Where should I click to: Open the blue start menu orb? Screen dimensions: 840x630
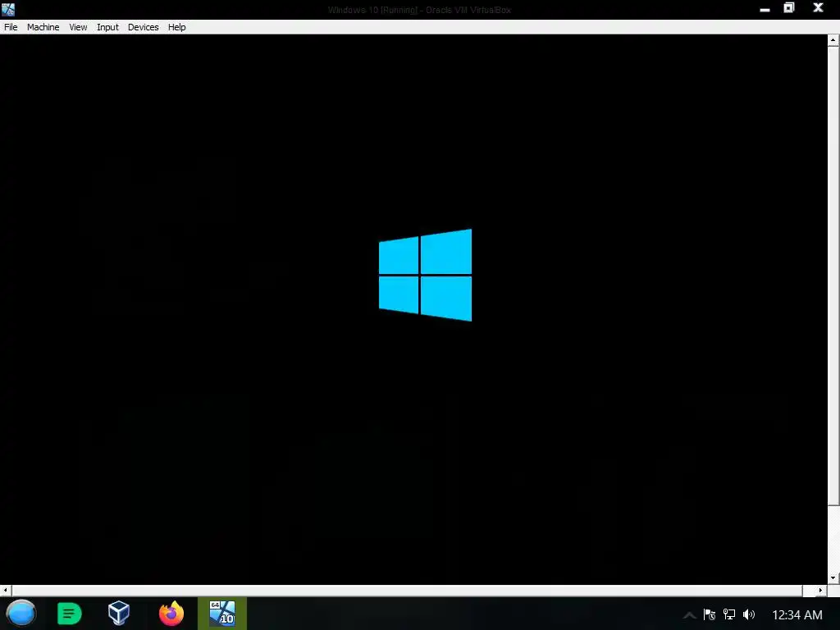pos(21,614)
